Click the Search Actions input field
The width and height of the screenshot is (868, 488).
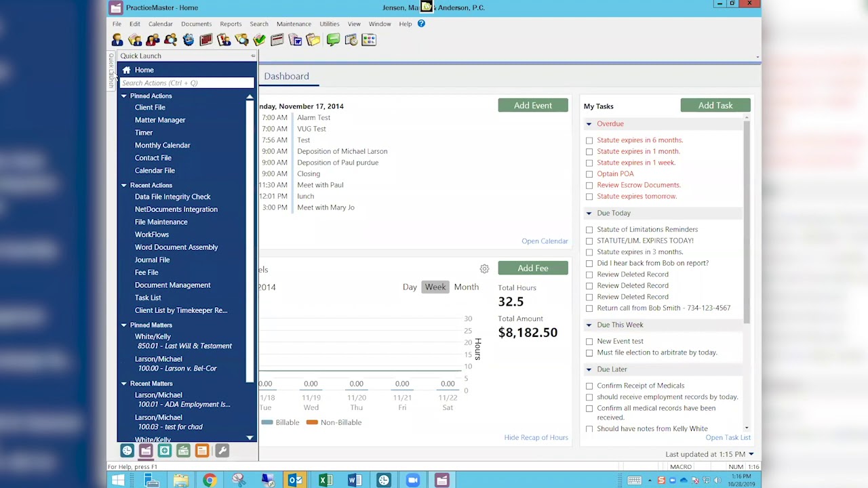tap(186, 83)
